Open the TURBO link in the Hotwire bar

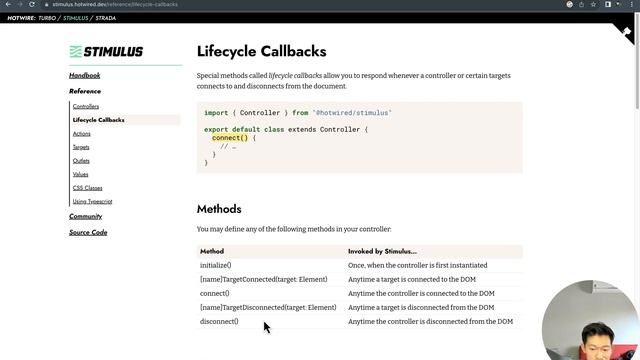coord(47,18)
